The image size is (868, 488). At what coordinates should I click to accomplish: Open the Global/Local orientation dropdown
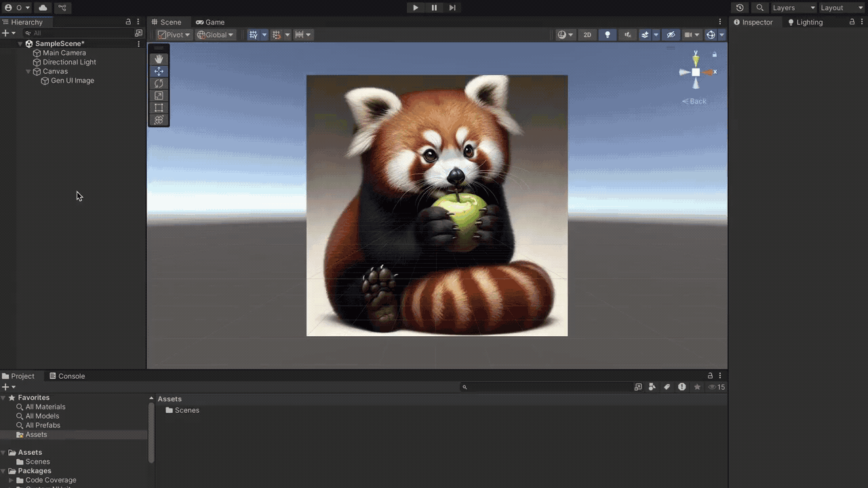(215, 35)
